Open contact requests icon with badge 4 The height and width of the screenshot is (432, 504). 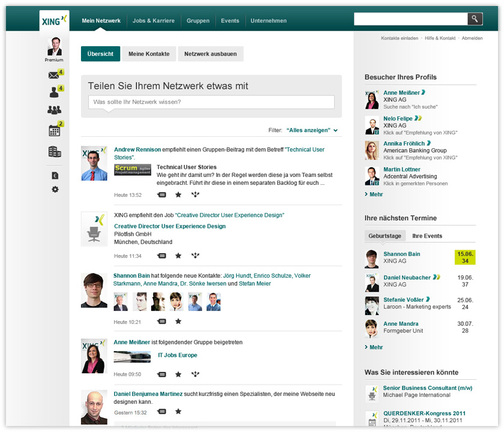pyautogui.click(x=54, y=92)
